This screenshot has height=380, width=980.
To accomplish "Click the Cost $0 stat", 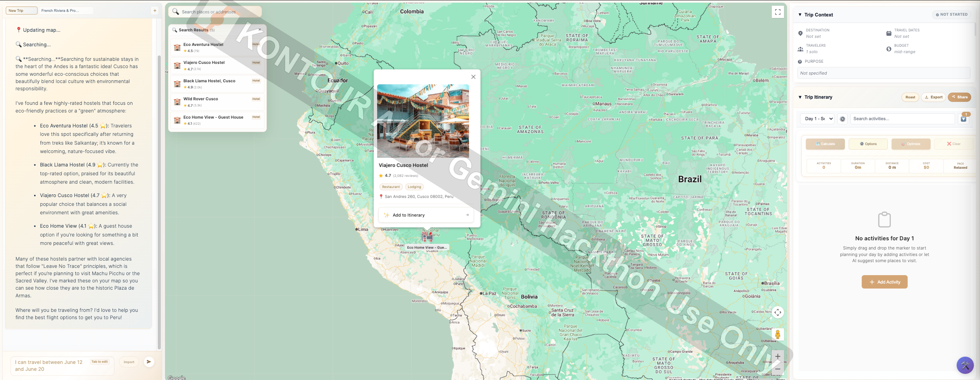I will coord(926,166).
